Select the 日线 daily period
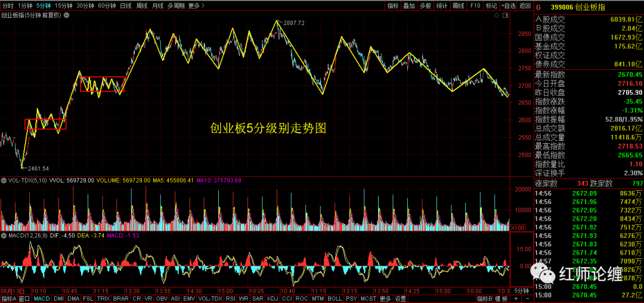This screenshot has width=644, height=303. point(125,5)
